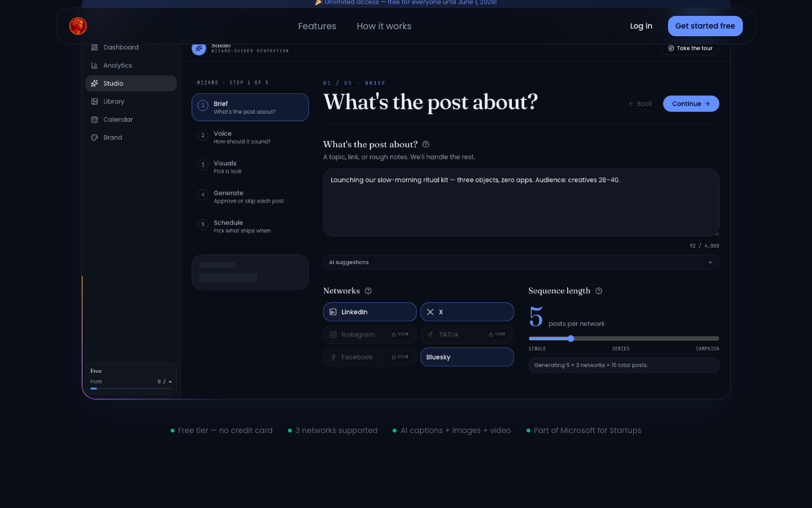This screenshot has width=812, height=508.
Task: Click the sequence length slider handle
Action: (571, 338)
